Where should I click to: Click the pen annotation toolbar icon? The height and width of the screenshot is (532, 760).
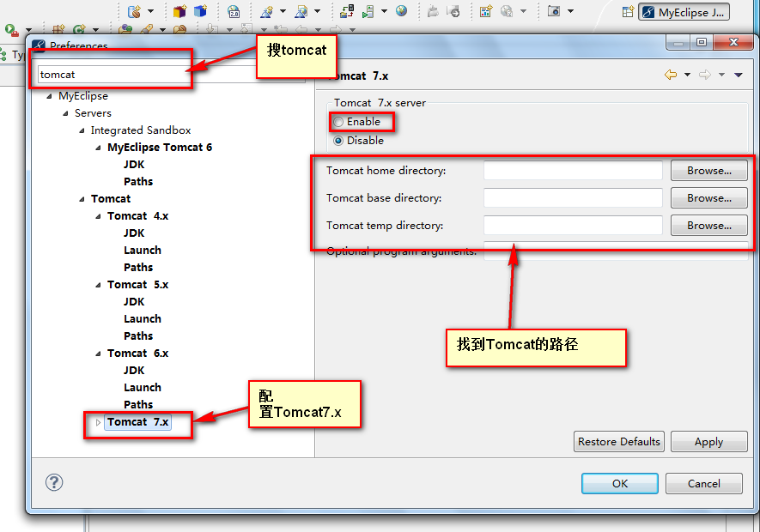(x=146, y=30)
